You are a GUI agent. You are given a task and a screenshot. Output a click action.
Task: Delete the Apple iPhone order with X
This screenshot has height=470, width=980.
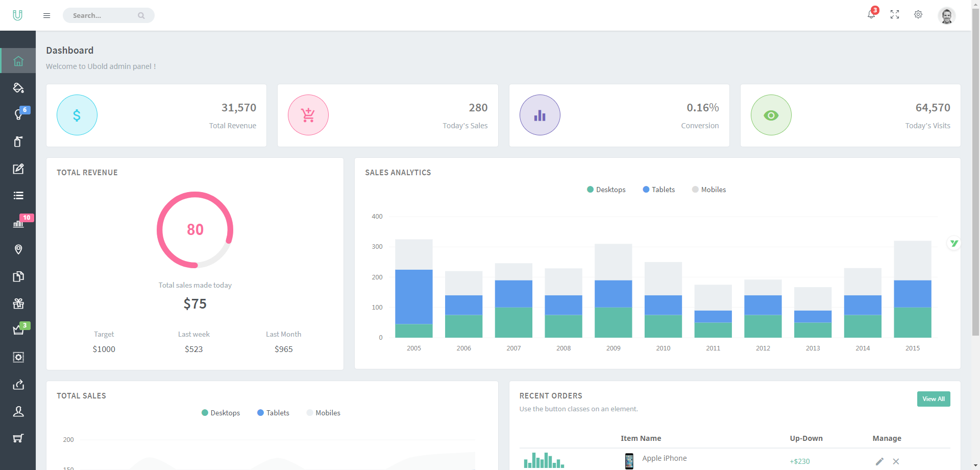(x=896, y=461)
